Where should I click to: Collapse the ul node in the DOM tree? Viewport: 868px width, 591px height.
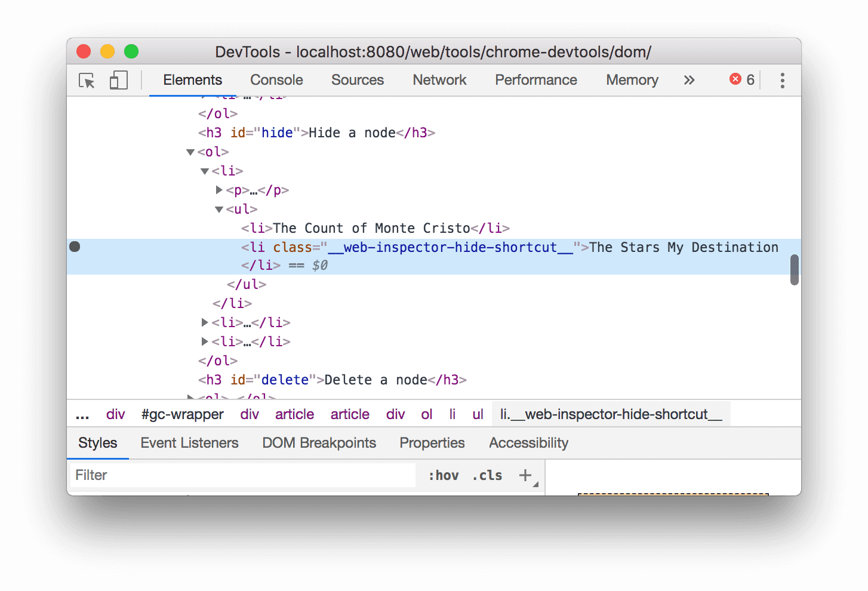219,210
